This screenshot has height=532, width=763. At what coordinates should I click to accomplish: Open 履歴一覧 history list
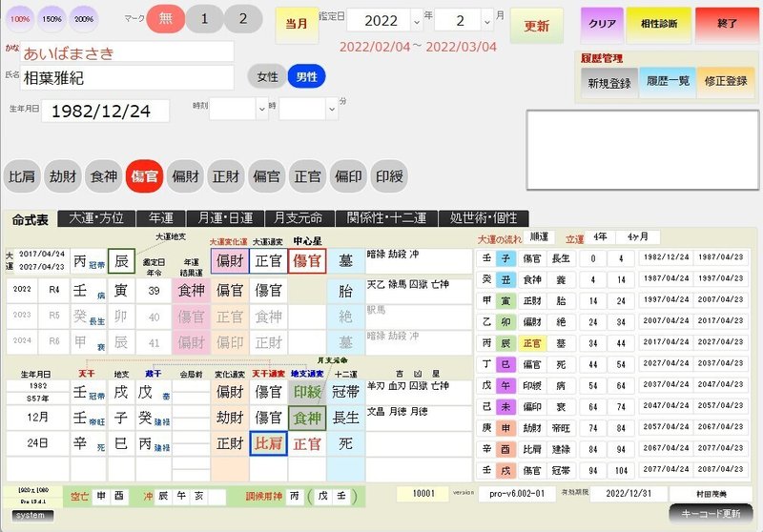(x=668, y=81)
